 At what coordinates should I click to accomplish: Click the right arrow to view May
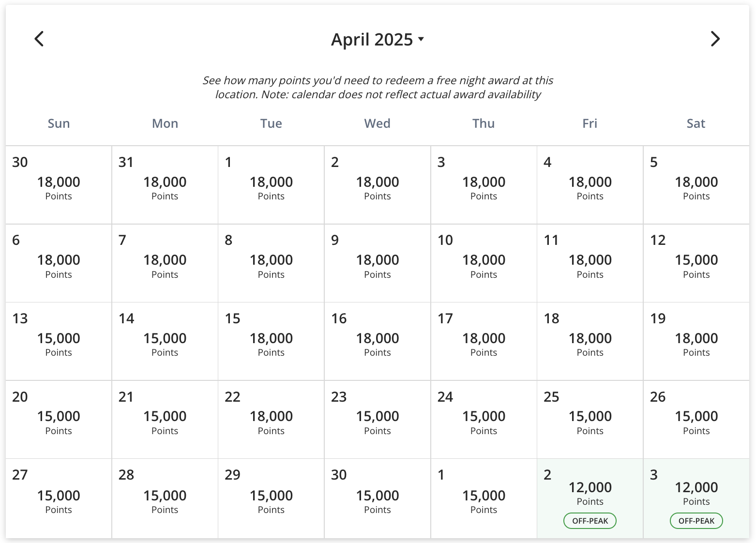click(x=715, y=39)
